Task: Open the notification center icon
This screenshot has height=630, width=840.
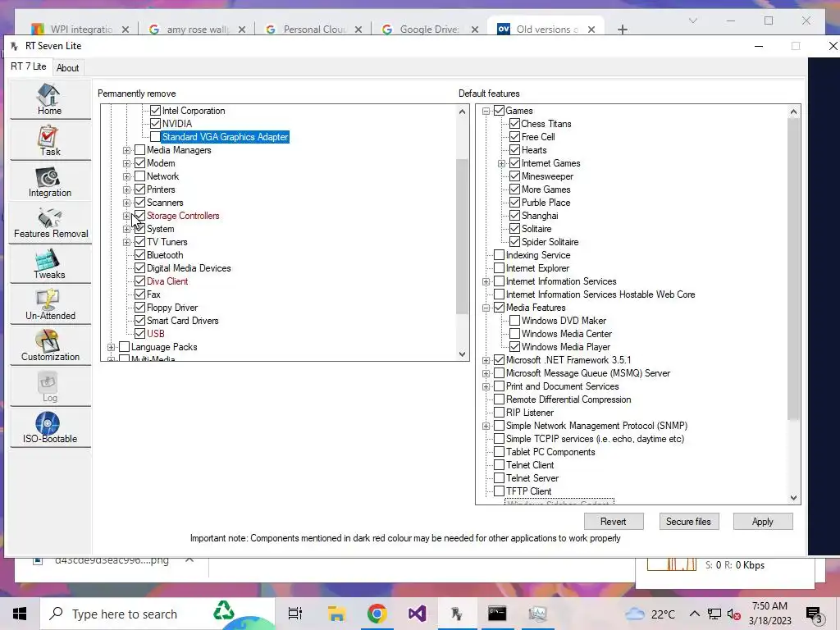Action: [x=814, y=614]
